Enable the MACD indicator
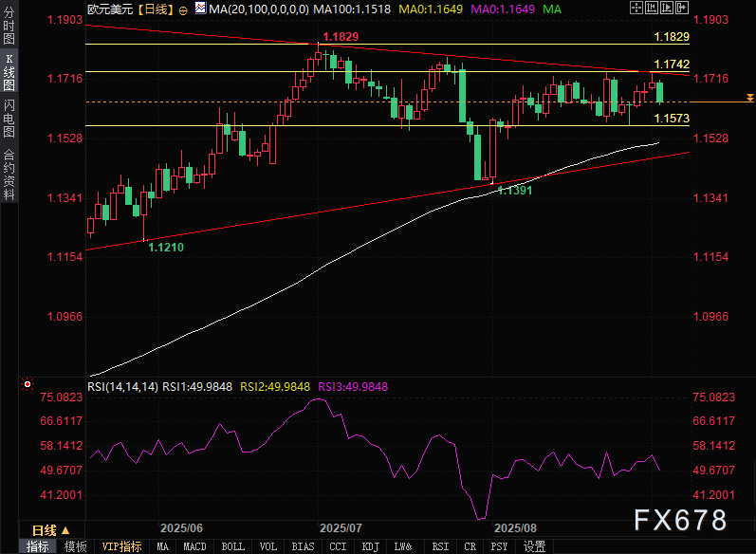This screenshot has height=554, width=756. 194,546
